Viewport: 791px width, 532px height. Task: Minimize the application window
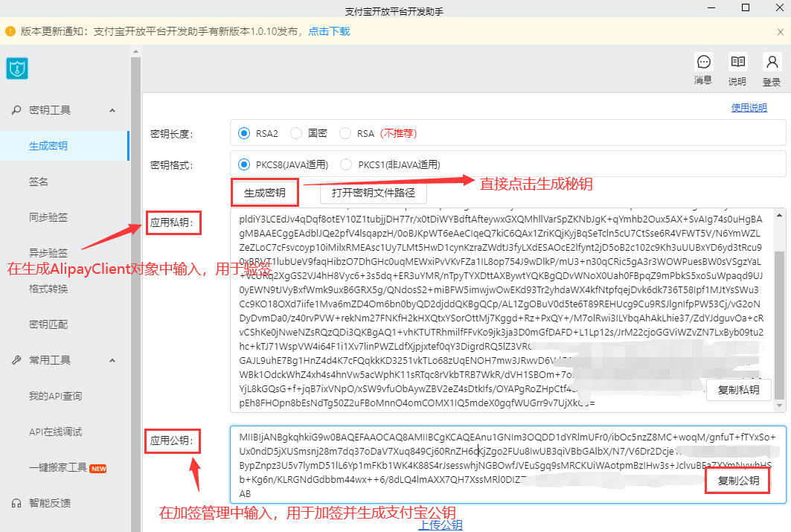coord(712,7)
